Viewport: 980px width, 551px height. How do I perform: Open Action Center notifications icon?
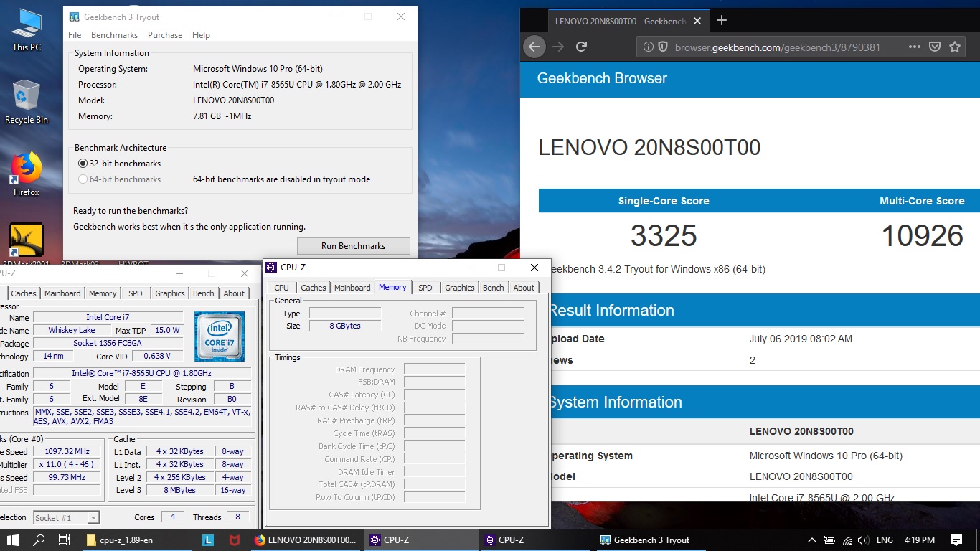[956, 540]
